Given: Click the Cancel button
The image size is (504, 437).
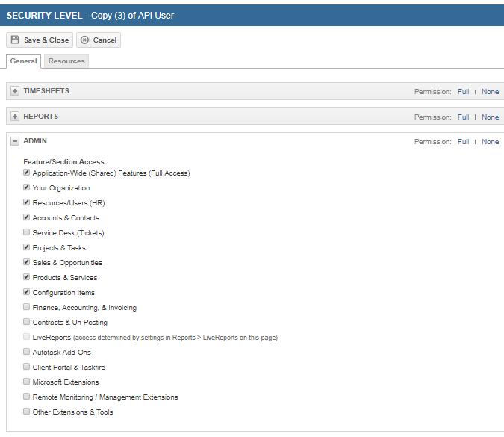Looking at the screenshot, I should click(x=99, y=40).
